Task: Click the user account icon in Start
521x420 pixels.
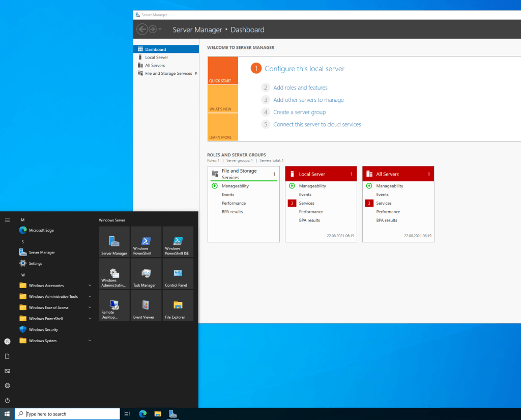Action: click(x=7, y=342)
